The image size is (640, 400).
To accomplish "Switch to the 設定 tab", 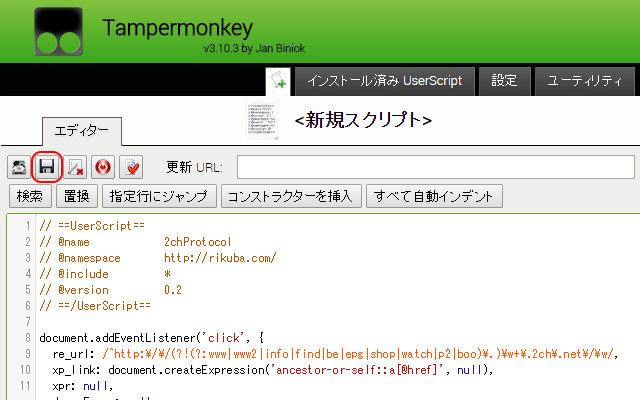I will (504, 81).
